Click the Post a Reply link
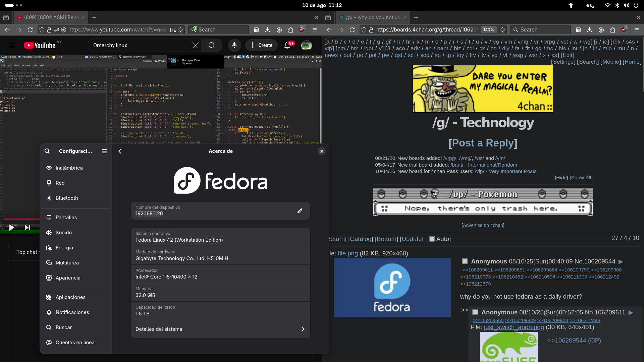644x362 pixels. tap(483, 143)
